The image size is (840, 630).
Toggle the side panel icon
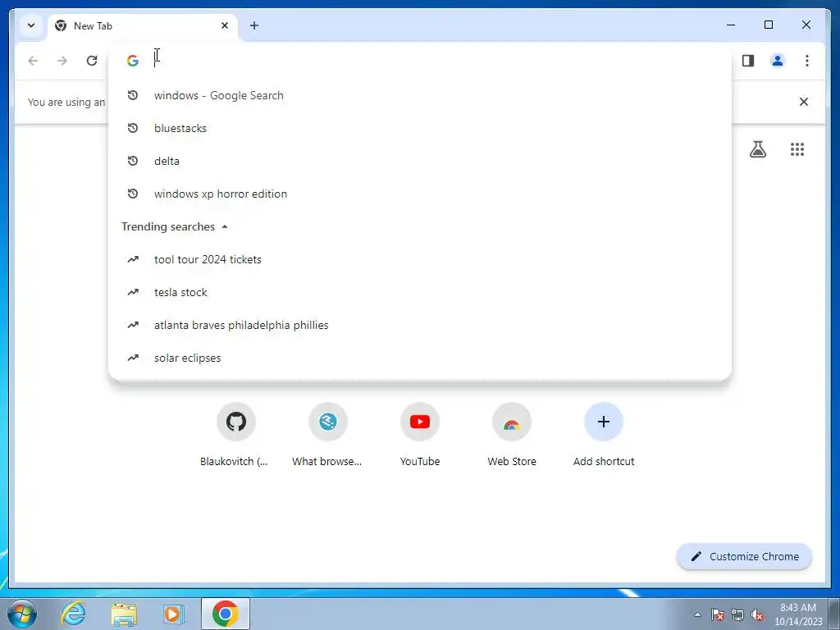pos(748,61)
